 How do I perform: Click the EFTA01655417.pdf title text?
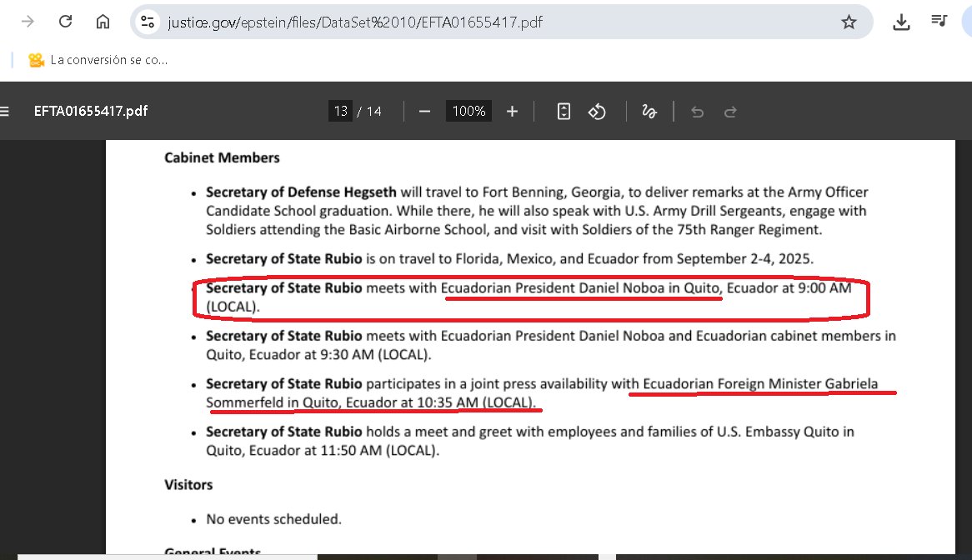click(x=91, y=111)
